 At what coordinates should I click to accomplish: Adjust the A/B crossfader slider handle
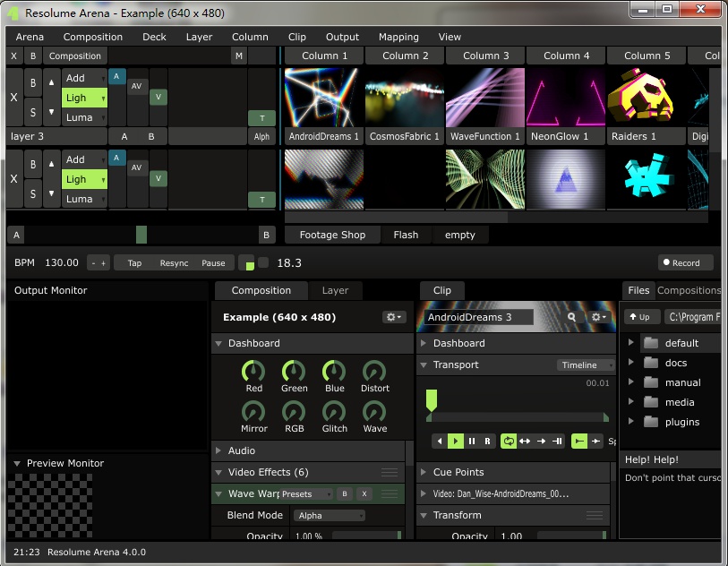click(x=141, y=235)
